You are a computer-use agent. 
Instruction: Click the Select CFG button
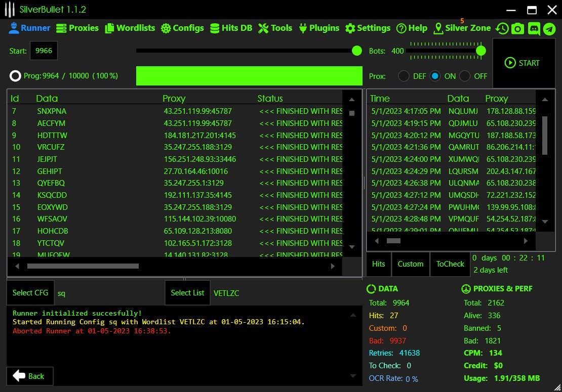coord(30,293)
